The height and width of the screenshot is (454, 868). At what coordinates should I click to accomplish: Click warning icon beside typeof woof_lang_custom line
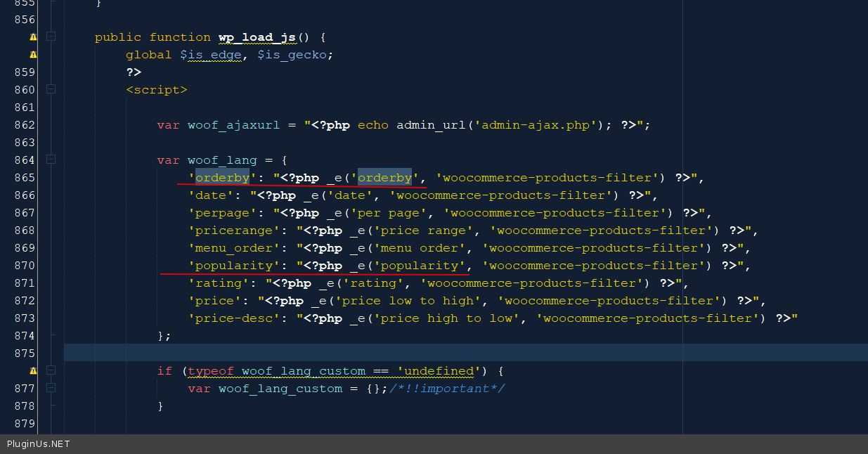pyautogui.click(x=33, y=371)
